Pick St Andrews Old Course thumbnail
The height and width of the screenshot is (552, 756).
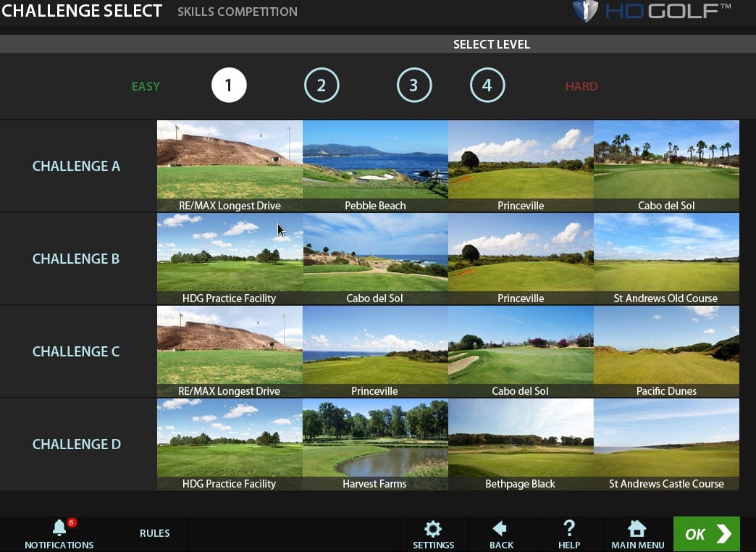665,258
